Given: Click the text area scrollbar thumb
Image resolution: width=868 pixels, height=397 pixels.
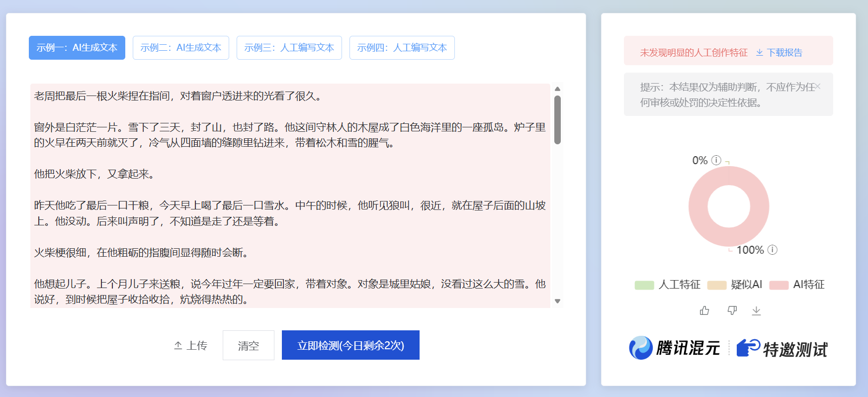Looking at the screenshot, I should pyautogui.click(x=557, y=119).
